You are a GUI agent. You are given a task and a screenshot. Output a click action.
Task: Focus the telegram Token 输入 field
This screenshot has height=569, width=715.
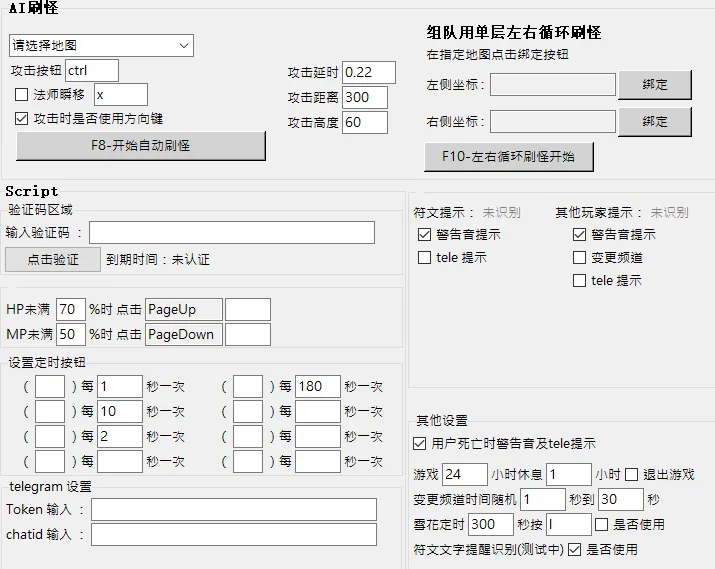[233, 510]
